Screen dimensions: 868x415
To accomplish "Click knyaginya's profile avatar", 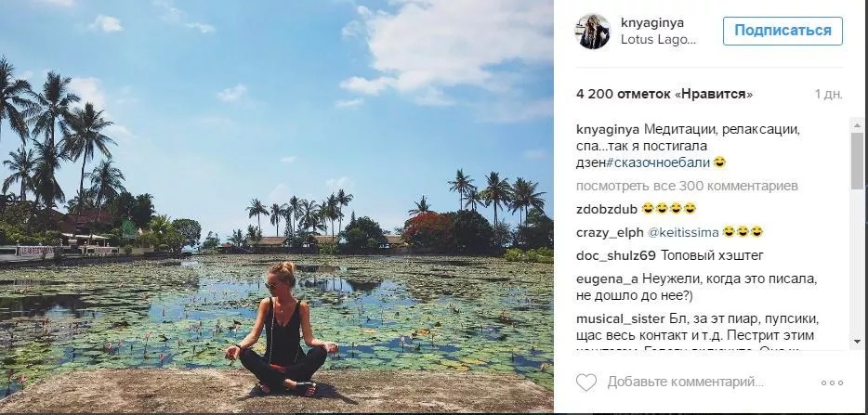I will click(593, 32).
